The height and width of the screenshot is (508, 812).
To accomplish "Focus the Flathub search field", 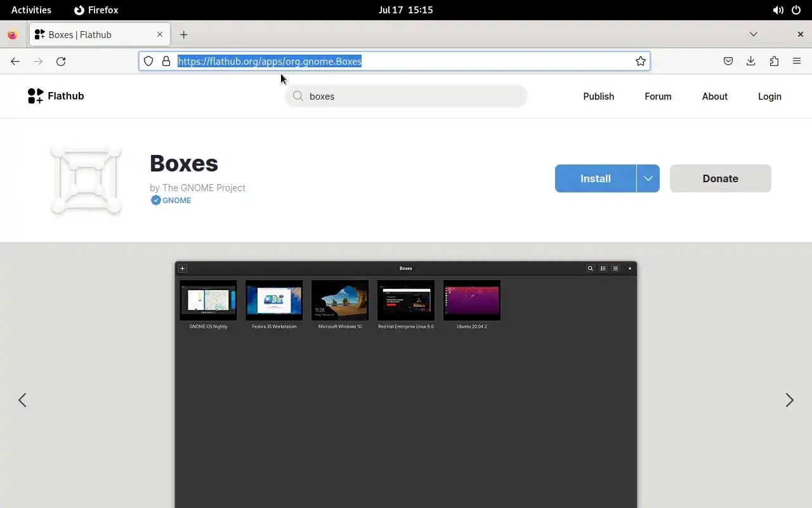I will coord(406,96).
